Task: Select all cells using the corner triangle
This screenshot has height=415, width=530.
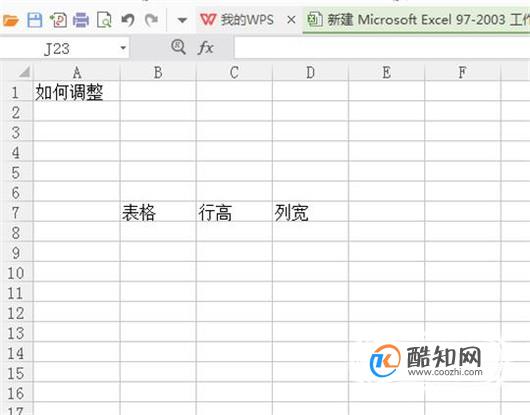Action: (24, 72)
